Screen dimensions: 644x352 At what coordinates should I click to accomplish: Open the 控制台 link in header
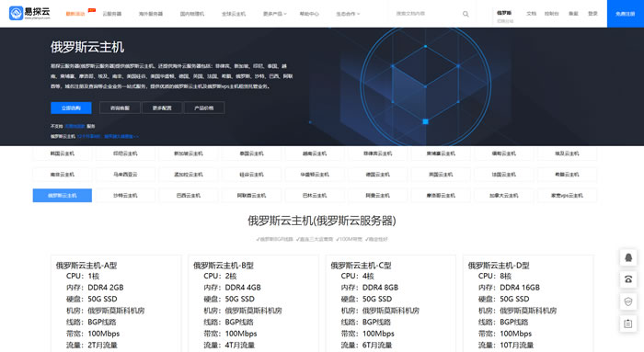(x=552, y=14)
